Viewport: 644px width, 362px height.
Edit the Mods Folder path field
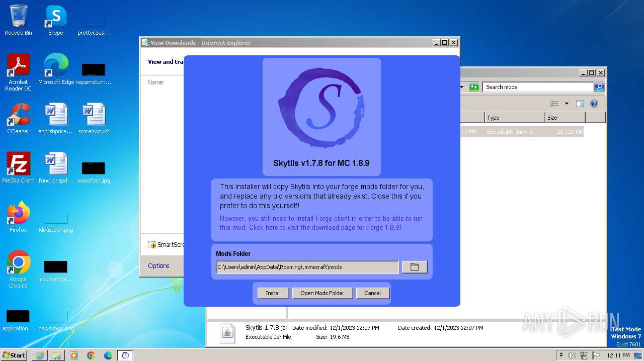[x=307, y=267]
